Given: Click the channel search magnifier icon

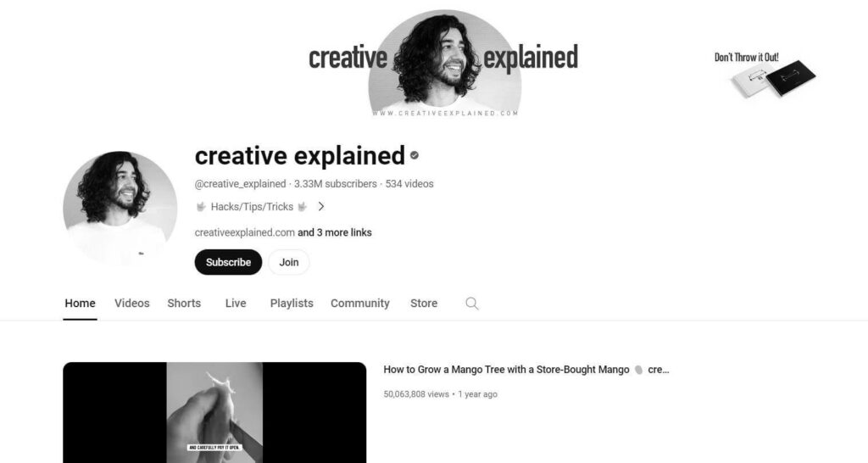Looking at the screenshot, I should (471, 304).
